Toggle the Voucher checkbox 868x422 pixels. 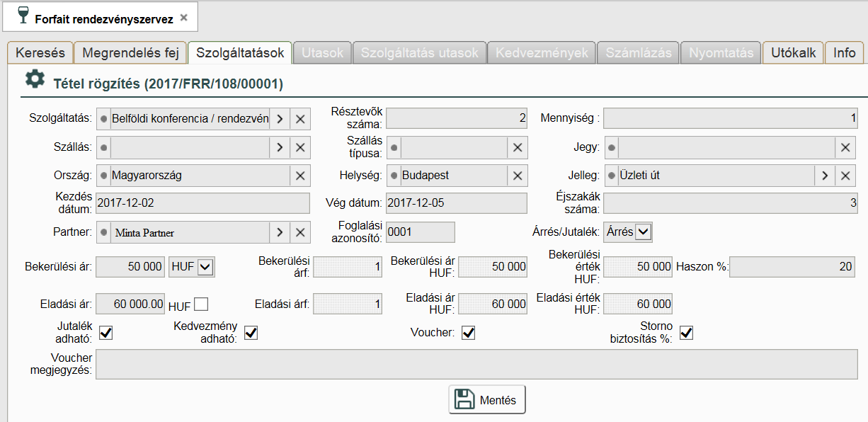468,333
